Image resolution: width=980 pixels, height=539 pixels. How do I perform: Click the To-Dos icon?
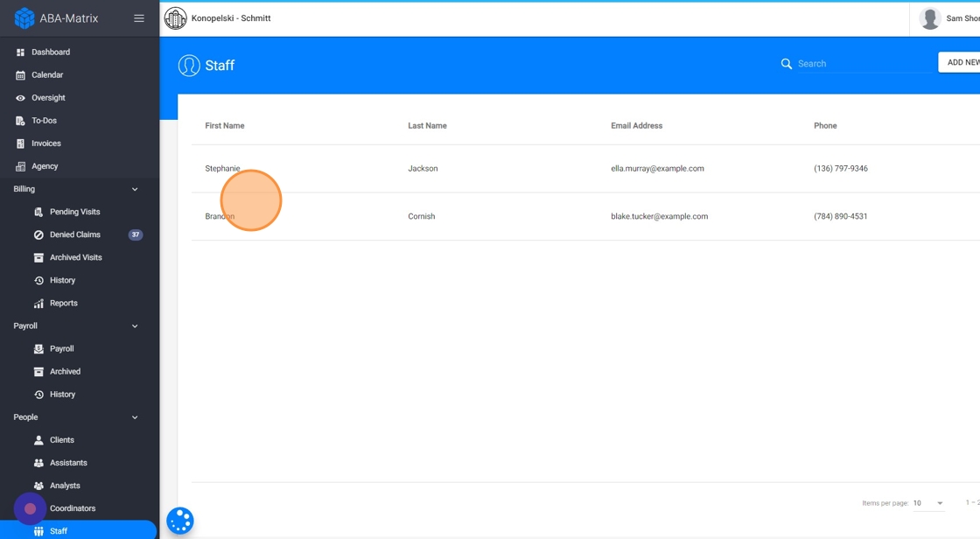point(20,121)
